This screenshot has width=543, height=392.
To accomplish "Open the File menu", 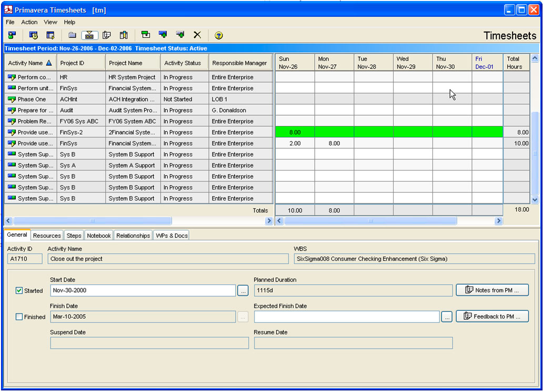I will pyautogui.click(x=10, y=22).
